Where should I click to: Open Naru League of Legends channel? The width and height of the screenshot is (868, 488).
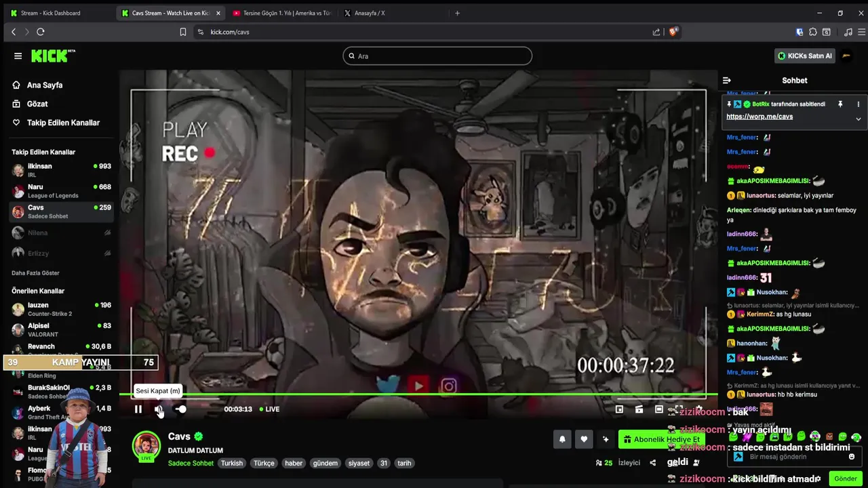[61, 191]
